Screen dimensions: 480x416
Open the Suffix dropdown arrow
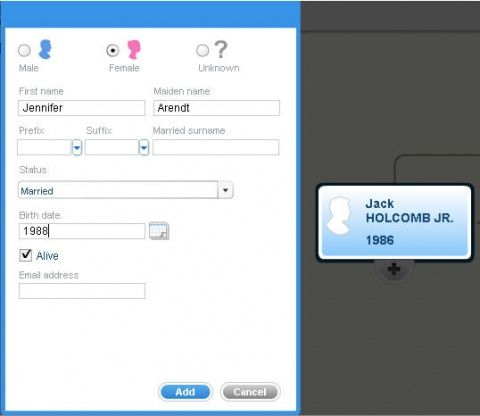tap(144, 147)
